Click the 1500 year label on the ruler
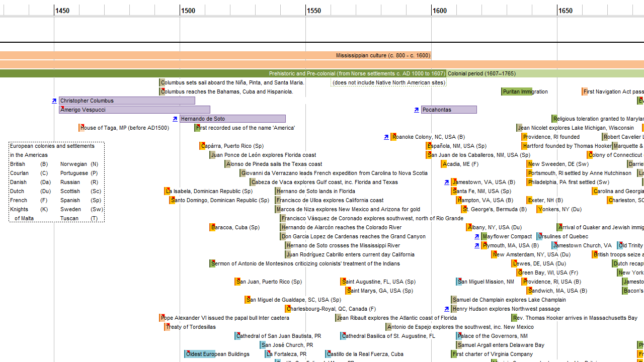Image resolution: width=644 pixels, height=362 pixels. pos(188,11)
